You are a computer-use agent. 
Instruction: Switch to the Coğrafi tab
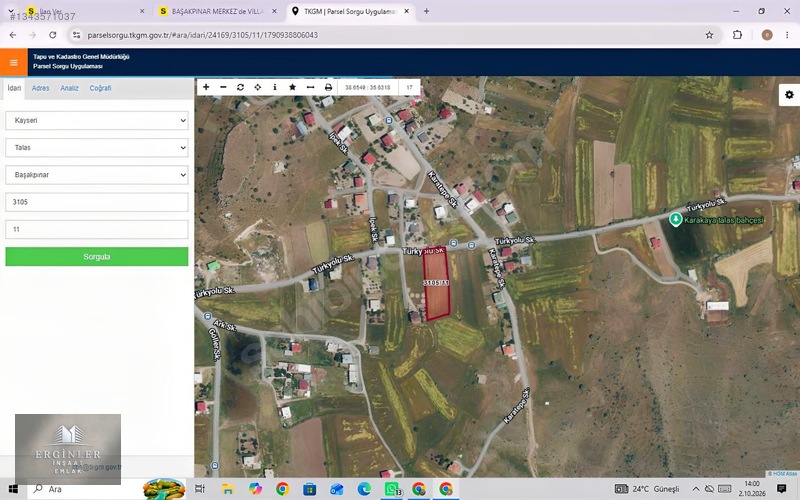pyautogui.click(x=101, y=88)
